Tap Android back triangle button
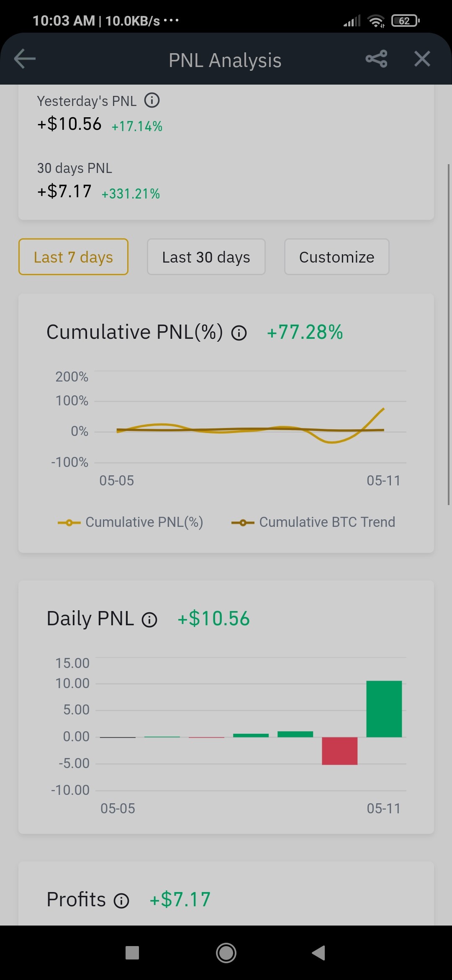This screenshot has width=452, height=980. coord(318,953)
